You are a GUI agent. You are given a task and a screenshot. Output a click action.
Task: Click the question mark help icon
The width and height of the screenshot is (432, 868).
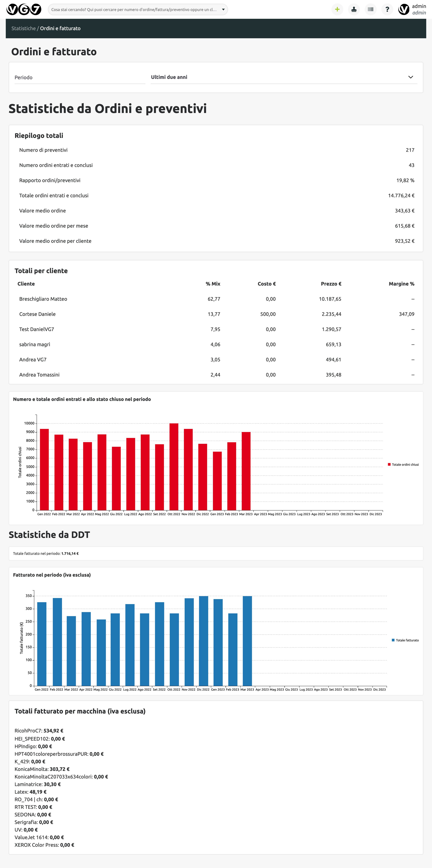(387, 9)
